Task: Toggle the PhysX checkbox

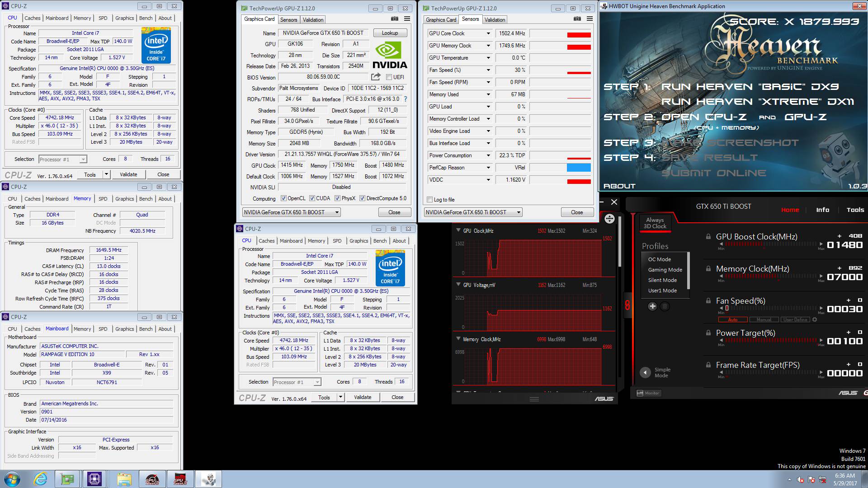Action: [x=337, y=198]
